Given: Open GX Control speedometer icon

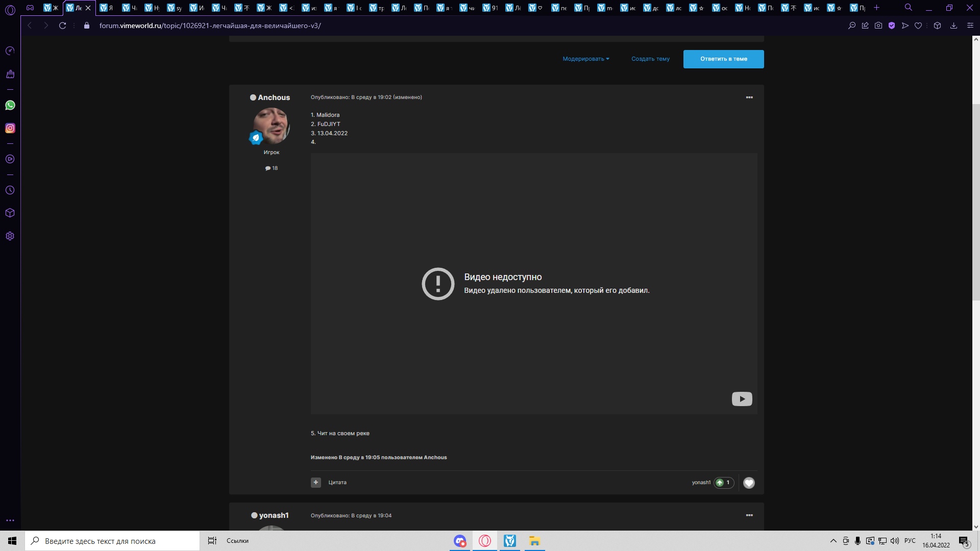Looking at the screenshot, I should pos(10,51).
